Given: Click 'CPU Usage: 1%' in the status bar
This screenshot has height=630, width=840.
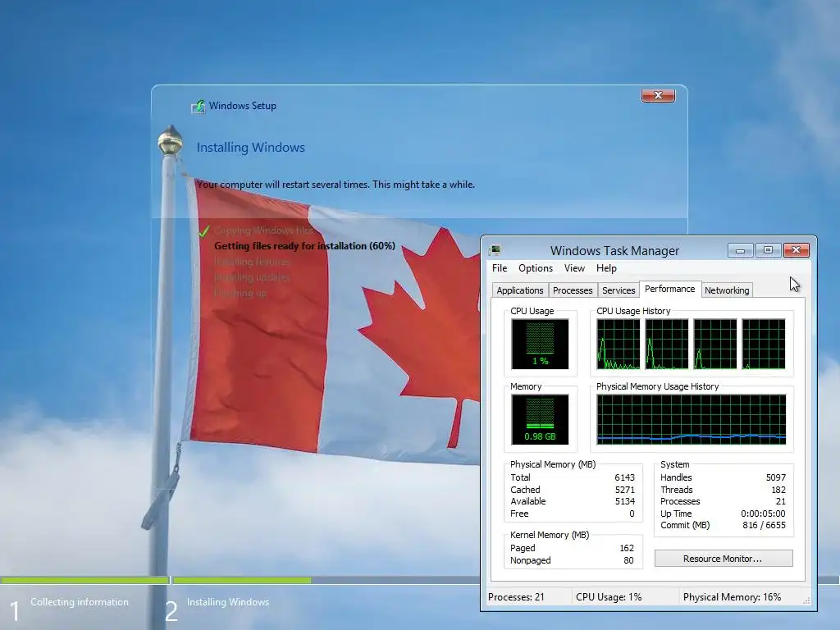Looking at the screenshot, I should point(609,597).
